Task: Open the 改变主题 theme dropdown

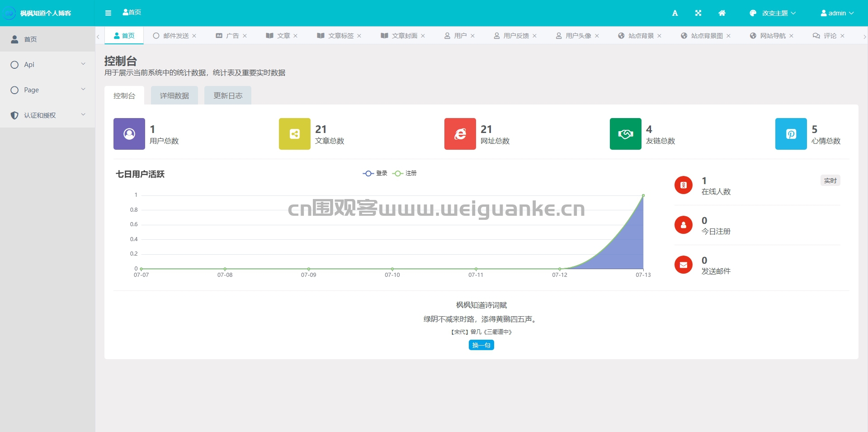Action: tap(773, 13)
